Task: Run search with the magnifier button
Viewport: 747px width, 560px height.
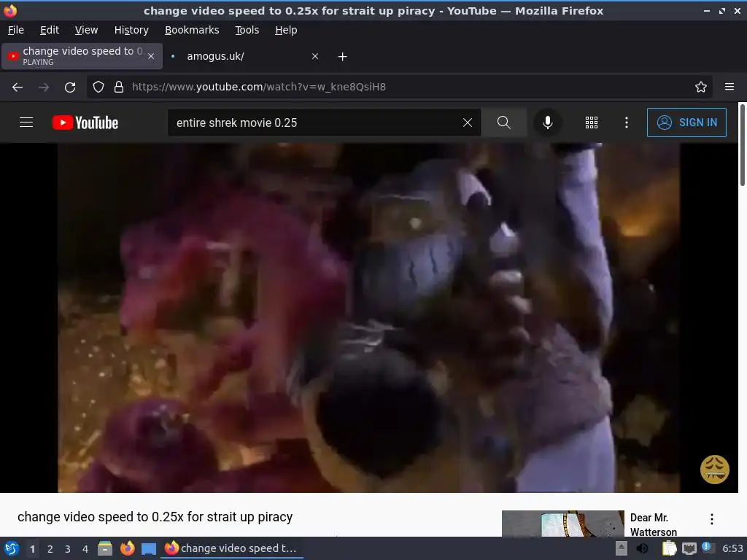Action: [504, 122]
